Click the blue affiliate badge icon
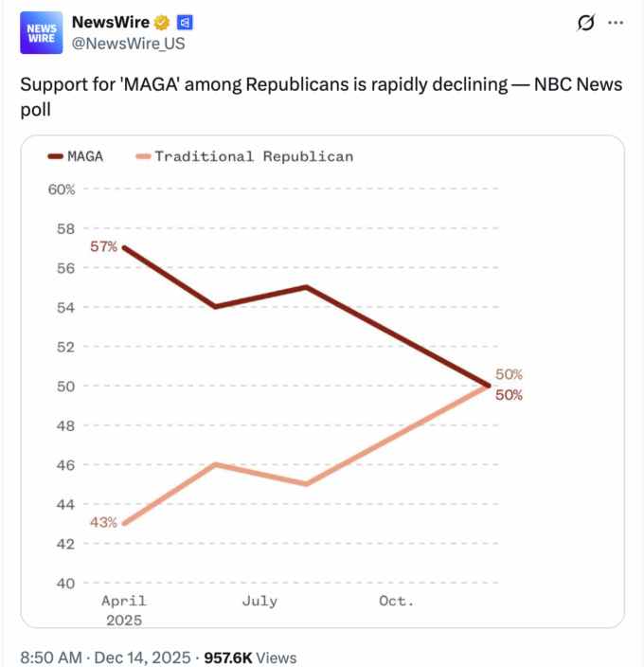The image size is (644, 667). [185, 22]
